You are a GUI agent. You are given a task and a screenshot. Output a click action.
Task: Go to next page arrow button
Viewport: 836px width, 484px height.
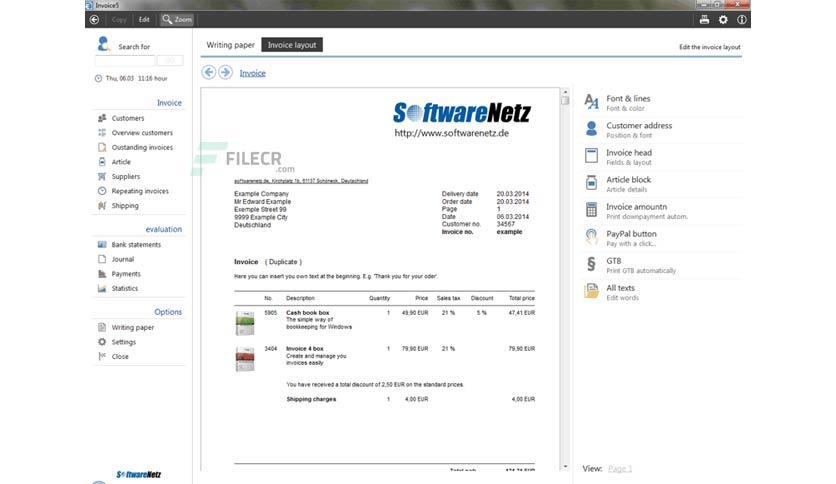point(226,72)
